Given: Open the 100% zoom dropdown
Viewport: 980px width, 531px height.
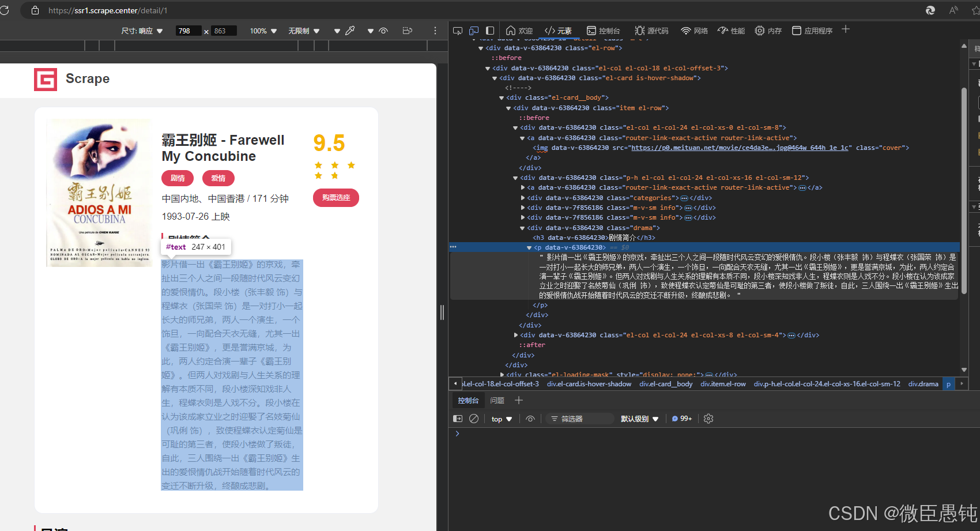Looking at the screenshot, I should click(x=262, y=31).
